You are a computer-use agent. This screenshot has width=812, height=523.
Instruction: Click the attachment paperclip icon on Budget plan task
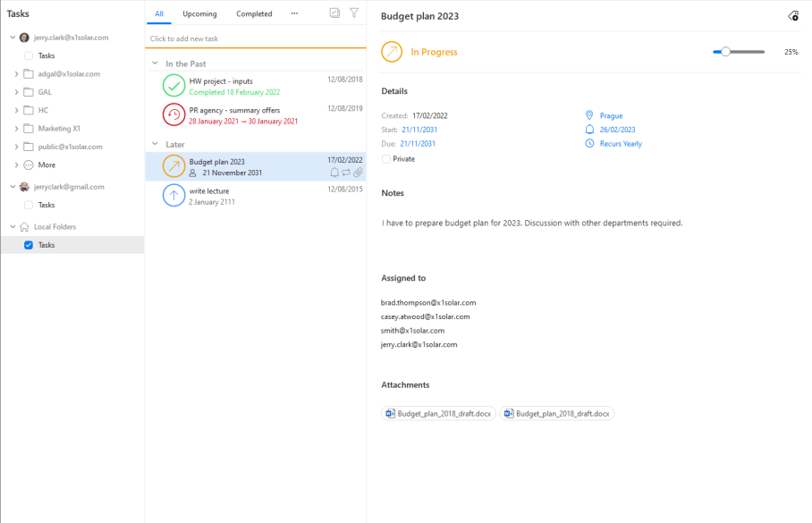click(x=358, y=173)
